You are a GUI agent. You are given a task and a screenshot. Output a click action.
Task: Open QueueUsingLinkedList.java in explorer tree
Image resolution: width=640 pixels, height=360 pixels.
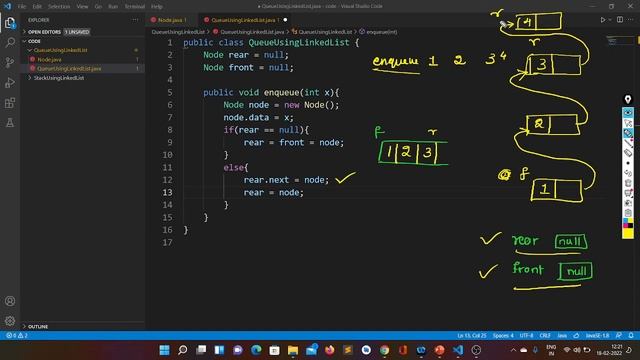click(69, 69)
